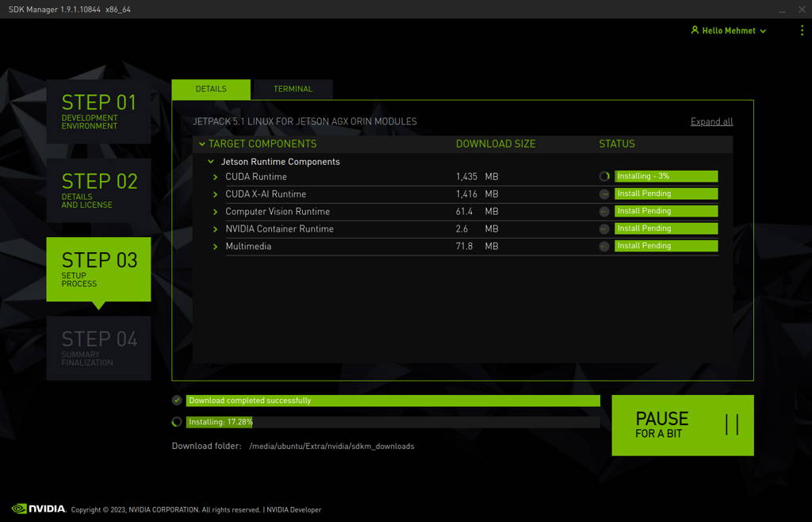Viewport: 812px width, 522px height.
Task: Select Step 04 Summary Finalization
Action: point(98,348)
